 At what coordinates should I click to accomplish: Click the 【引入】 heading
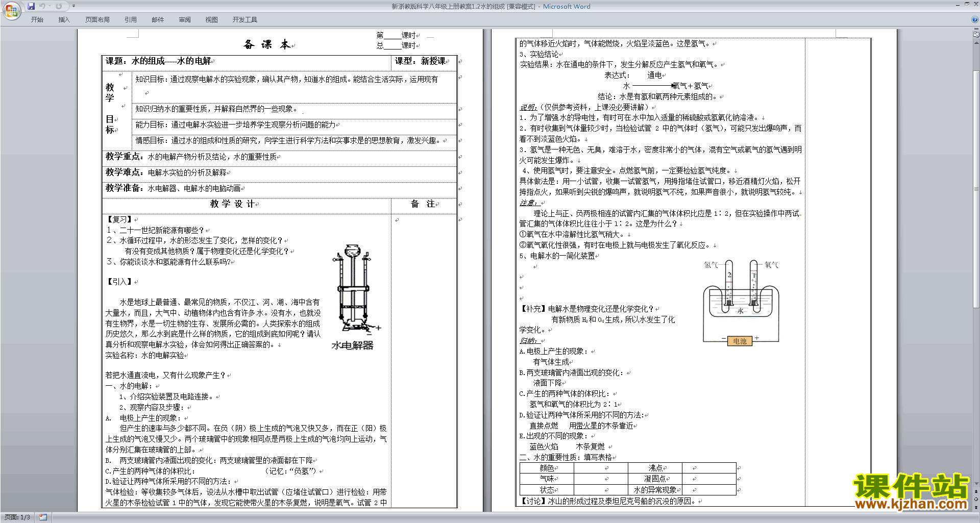(120, 282)
